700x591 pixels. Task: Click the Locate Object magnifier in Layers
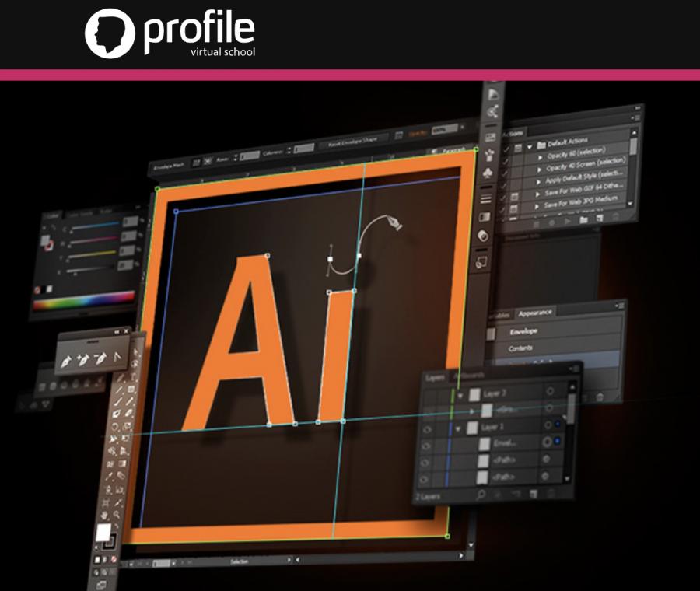(x=481, y=494)
